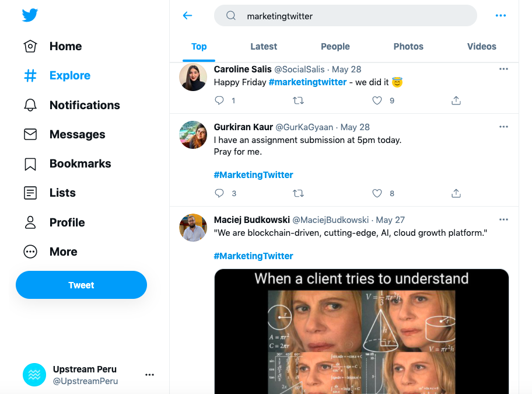This screenshot has width=532, height=394.
Task: Open Messages from the envelope icon
Action: coord(30,134)
